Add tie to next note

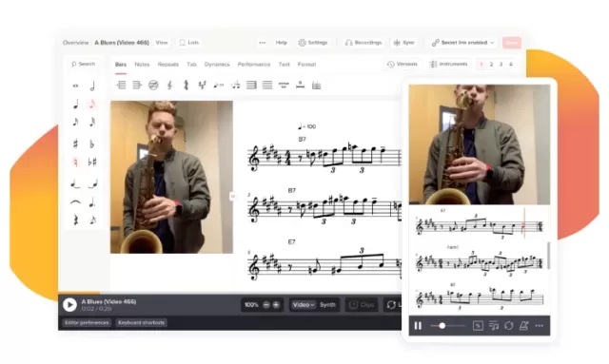pos(92,184)
